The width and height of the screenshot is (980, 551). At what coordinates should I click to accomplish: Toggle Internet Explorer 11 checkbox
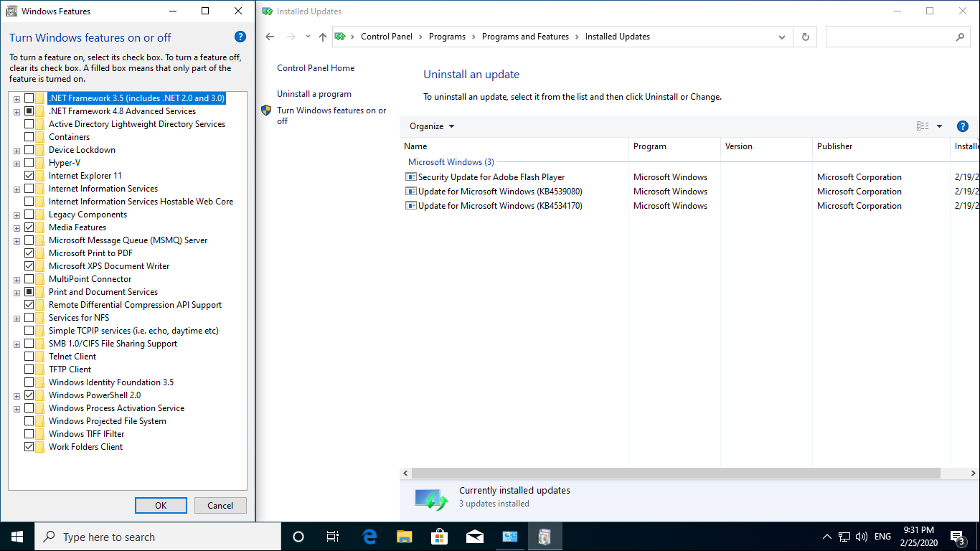coord(29,176)
